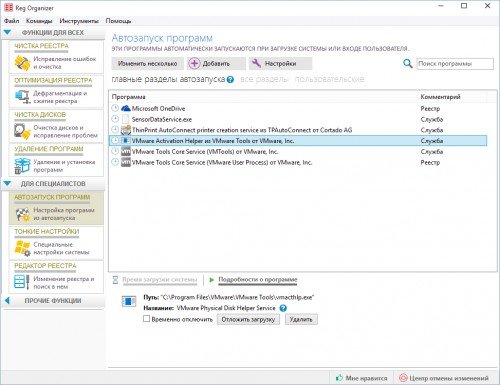
Task: Toggle Временно отключить checkbox
Action: (146, 319)
